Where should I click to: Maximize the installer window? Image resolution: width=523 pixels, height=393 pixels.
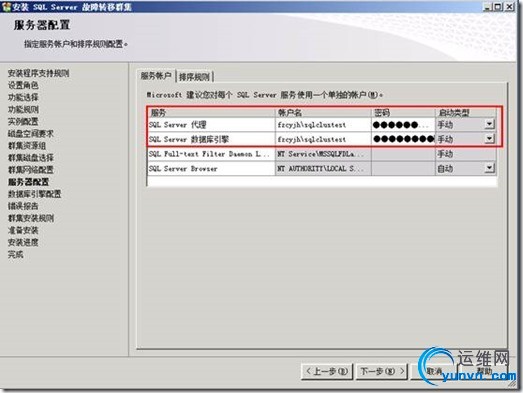tap(498, 6)
